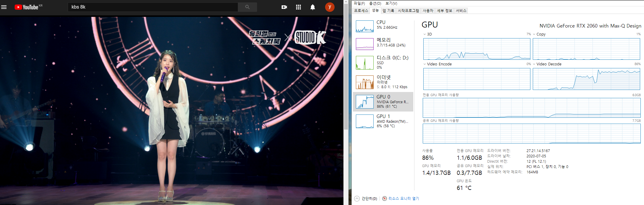644x205 pixels.
Task: Open the Create video camera icon
Action: click(284, 7)
